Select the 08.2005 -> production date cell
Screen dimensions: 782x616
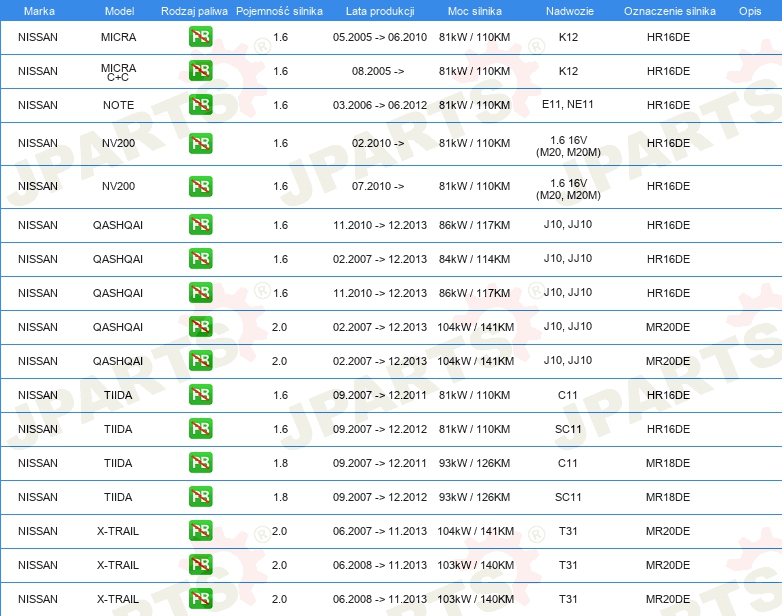378,71
